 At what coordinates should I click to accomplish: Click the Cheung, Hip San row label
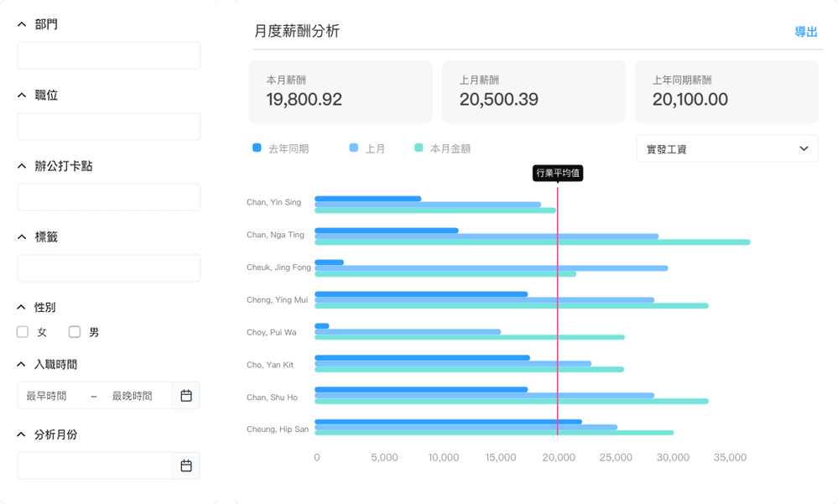click(x=278, y=429)
